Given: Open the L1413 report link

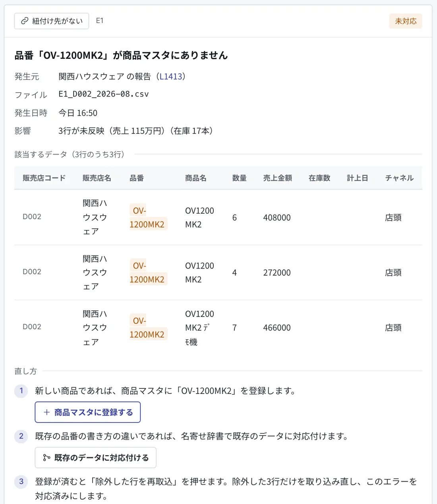Looking at the screenshot, I should (171, 76).
